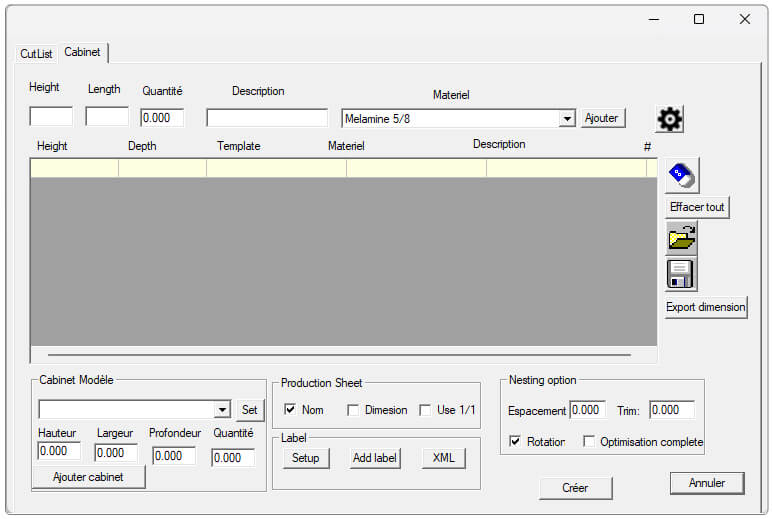
Task: Select the highlighted first table row
Action: coord(344,168)
